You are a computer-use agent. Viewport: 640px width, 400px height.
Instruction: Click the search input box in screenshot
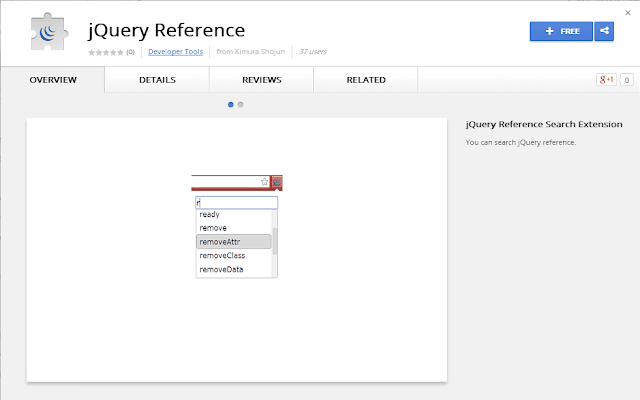[x=237, y=203]
